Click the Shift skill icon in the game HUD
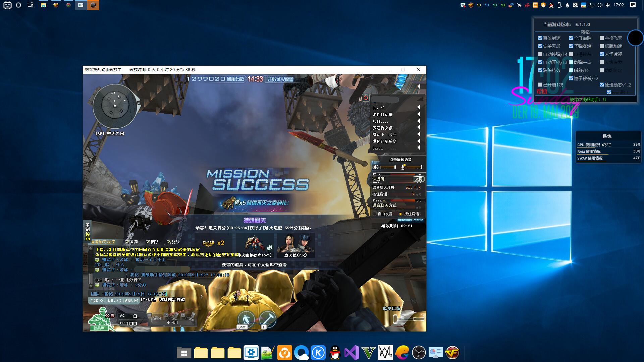Image resolution: width=644 pixels, height=362 pixels. [246, 319]
